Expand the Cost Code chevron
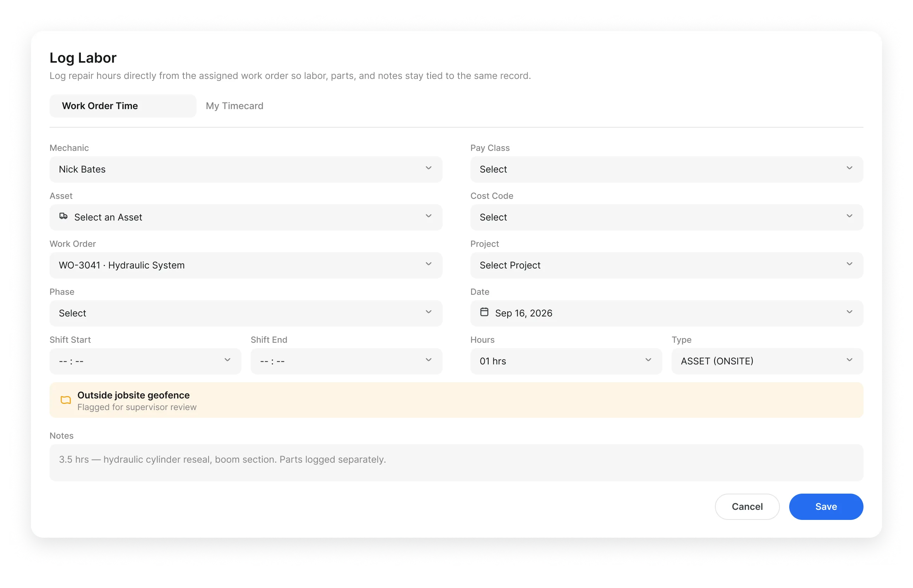The width and height of the screenshot is (913, 588). click(850, 216)
